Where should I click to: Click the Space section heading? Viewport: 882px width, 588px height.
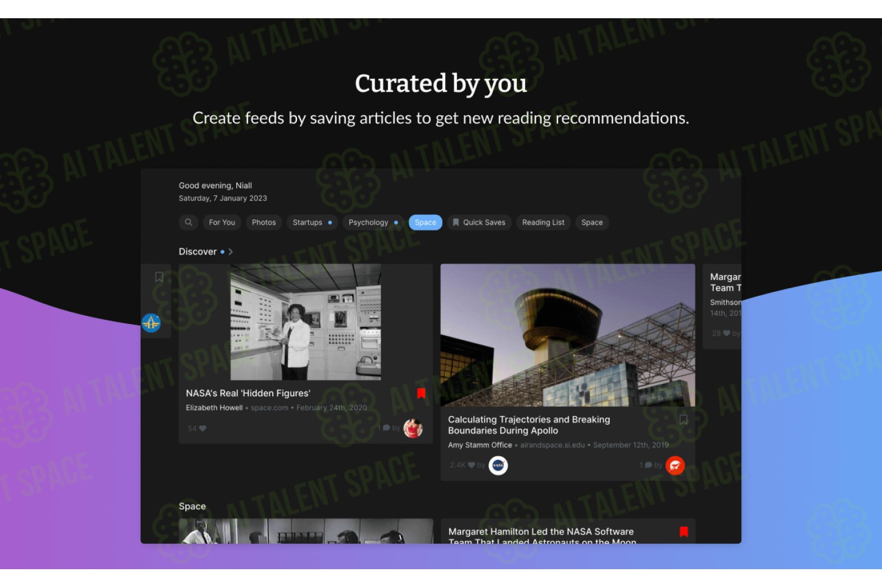[x=192, y=506]
